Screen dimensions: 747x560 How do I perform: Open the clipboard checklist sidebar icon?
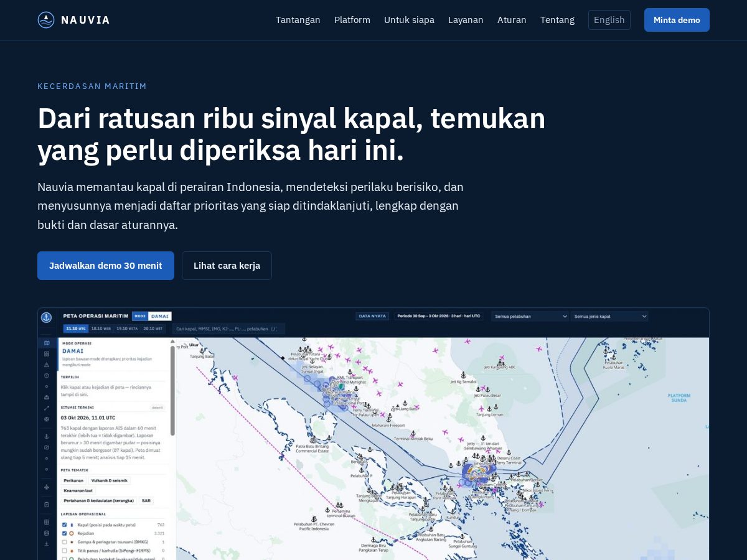[47, 505]
